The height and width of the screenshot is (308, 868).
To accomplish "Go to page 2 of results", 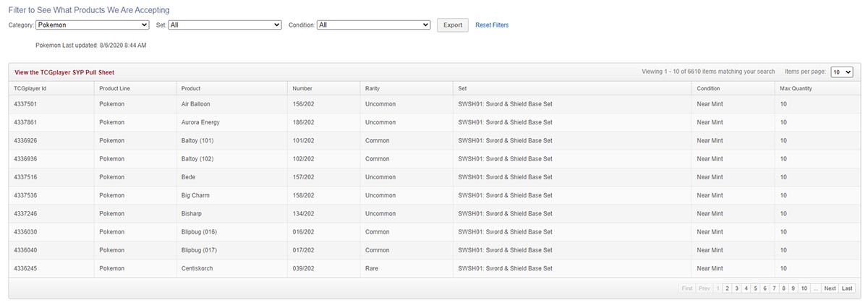I will pos(727,288).
